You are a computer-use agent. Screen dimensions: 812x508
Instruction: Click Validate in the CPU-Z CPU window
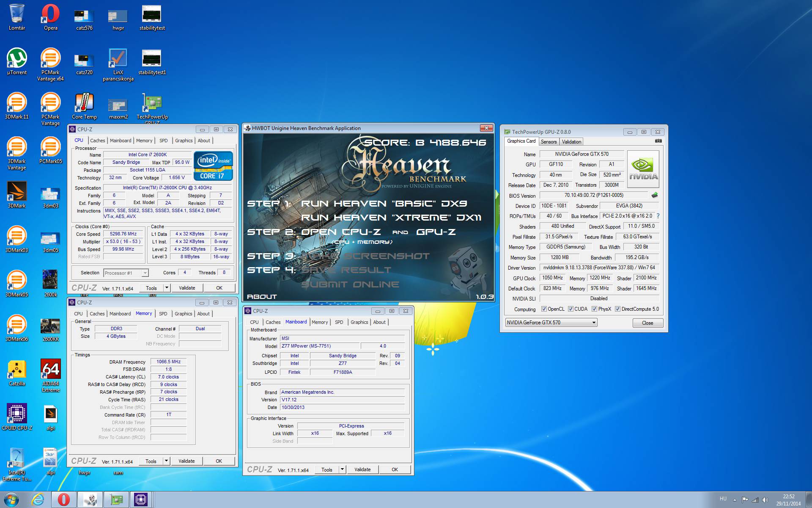tap(187, 288)
